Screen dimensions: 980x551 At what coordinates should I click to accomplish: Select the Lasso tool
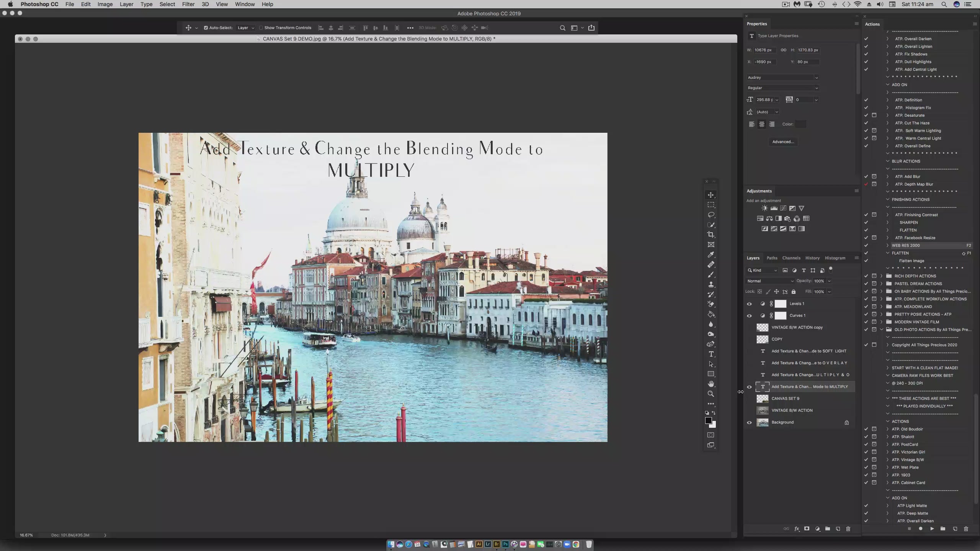point(711,215)
